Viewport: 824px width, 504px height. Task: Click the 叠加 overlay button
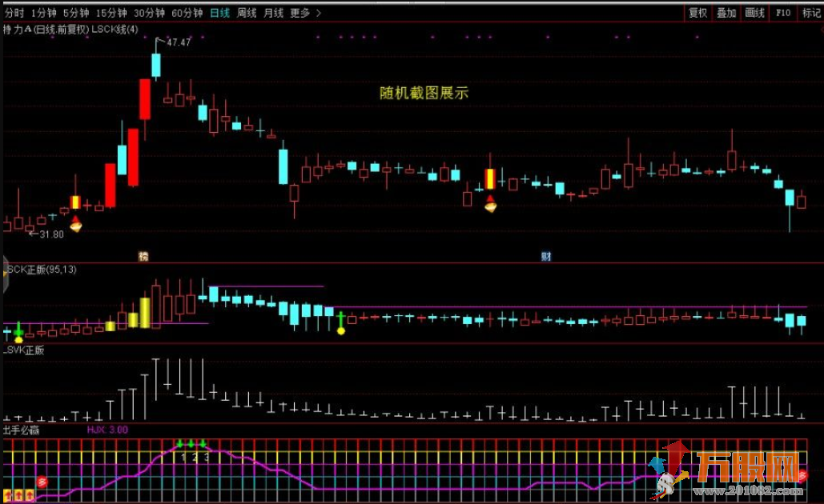[x=726, y=13]
